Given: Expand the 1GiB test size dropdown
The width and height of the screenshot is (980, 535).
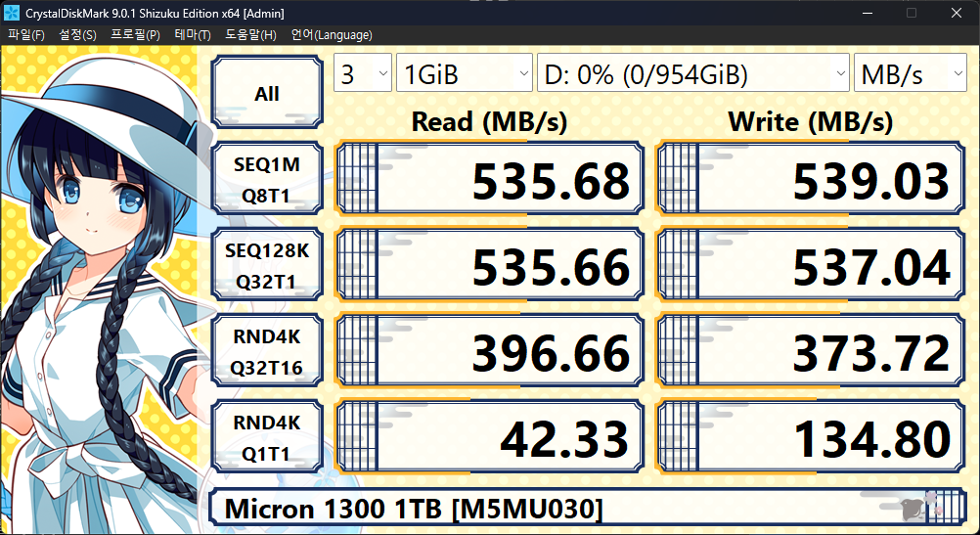Looking at the screenshot, I should click(464, 74).
